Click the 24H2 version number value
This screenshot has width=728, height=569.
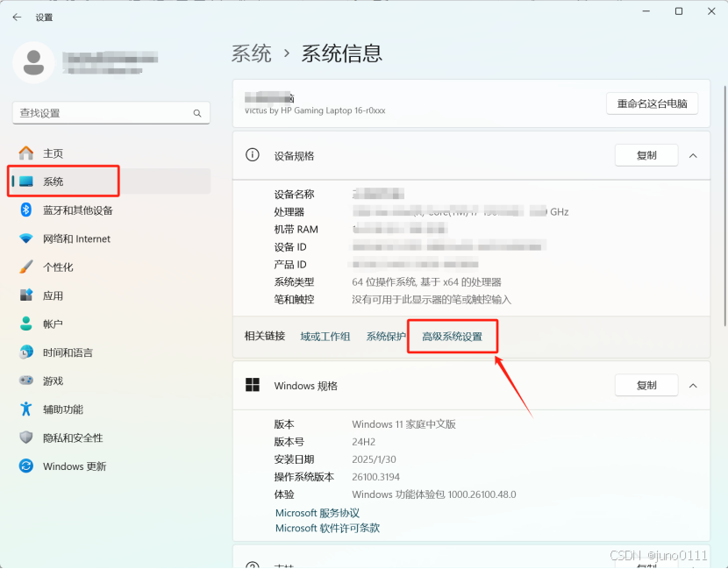(x=363, y=442)
